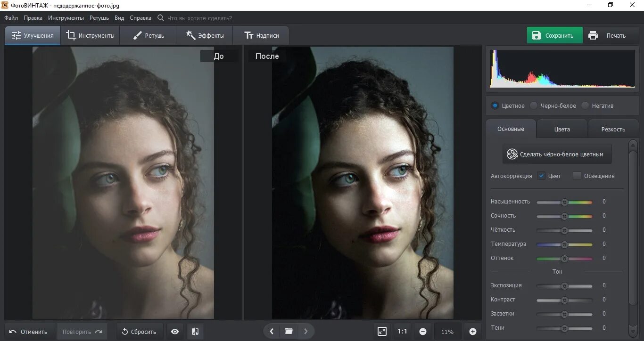Enable the Освещение autocorrection checkbox
644x341 pixels.
click(x=577, y=176)
